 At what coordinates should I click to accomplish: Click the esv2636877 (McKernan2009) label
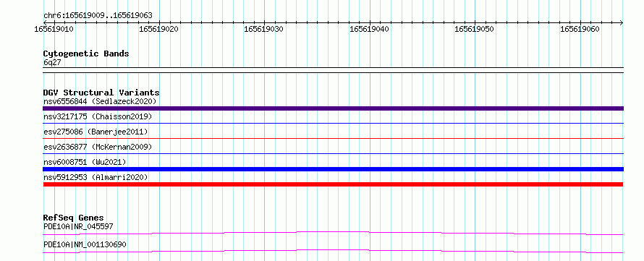[x=98, y=147]
